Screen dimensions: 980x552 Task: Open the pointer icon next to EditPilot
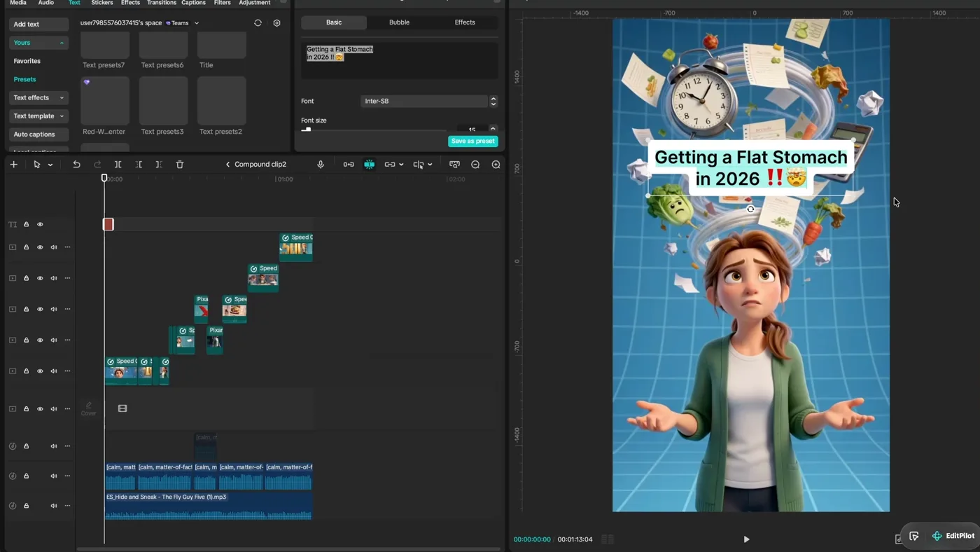point(913,536)
